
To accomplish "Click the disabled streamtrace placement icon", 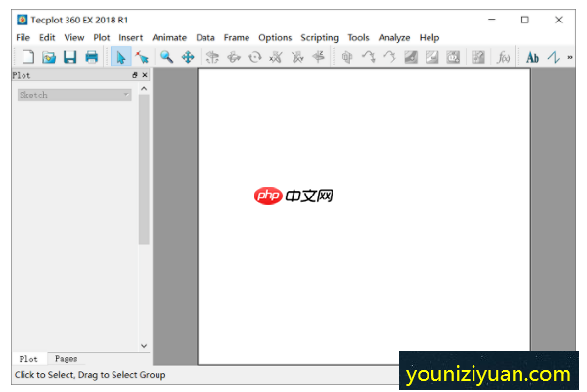I will (x=369, y=57).
